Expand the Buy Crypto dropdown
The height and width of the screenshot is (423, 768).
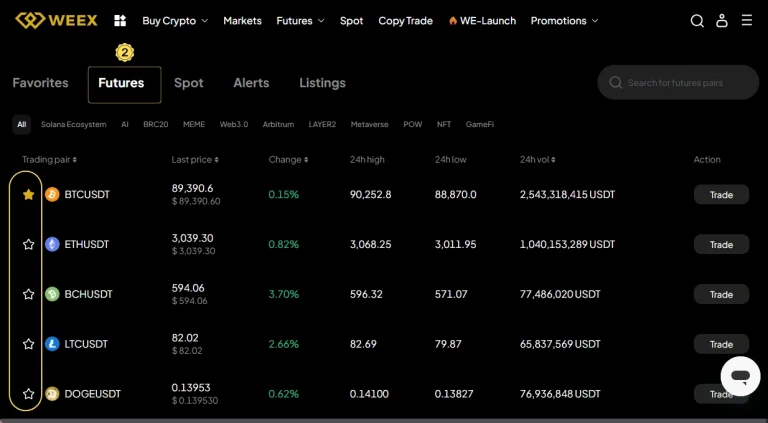point(175,21)
